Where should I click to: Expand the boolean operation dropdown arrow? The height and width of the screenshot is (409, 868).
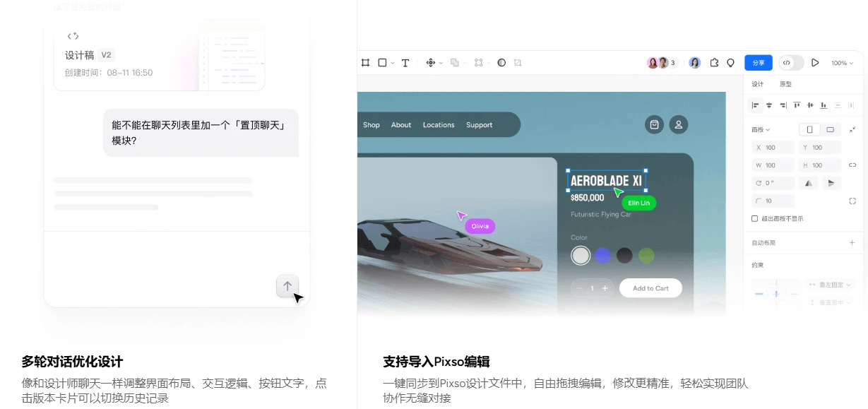pyautogui.click(x=465, y=63)
